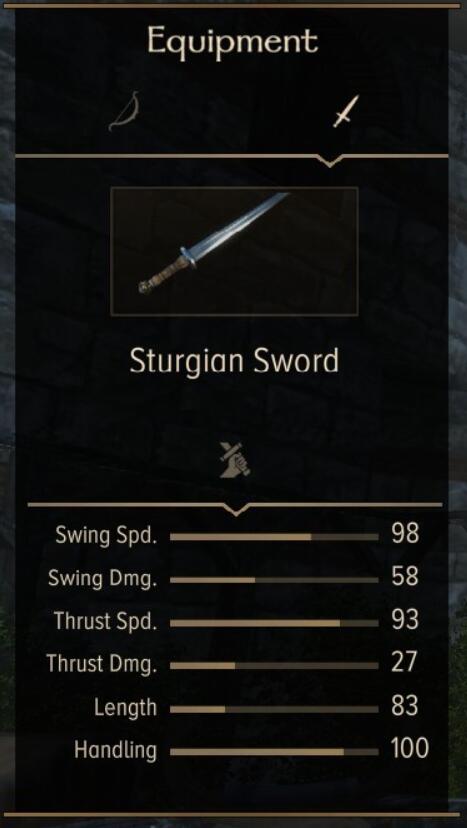Viewport: 467px width, 828px height.
Task: Click the downward notch below the sword tab
Action: point(329,161)
